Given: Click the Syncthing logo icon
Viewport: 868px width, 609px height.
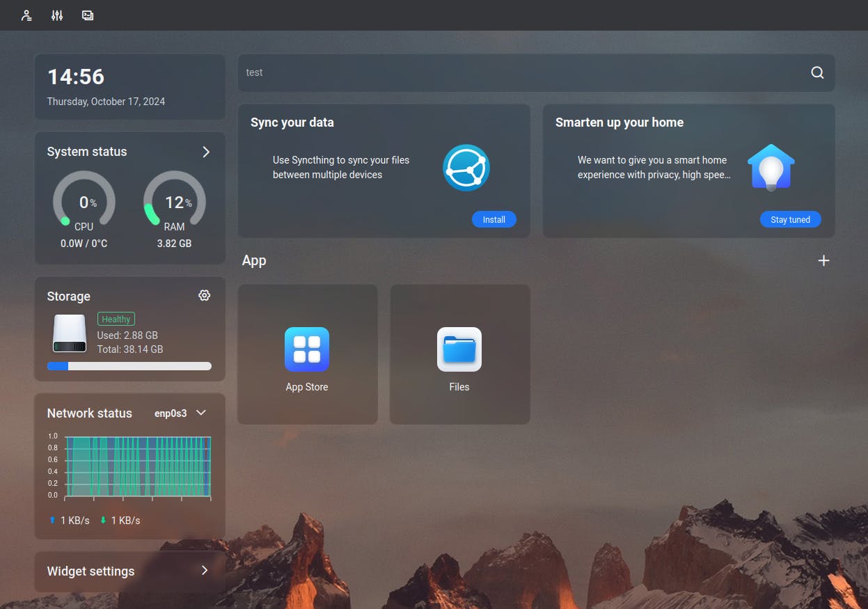Looking at the screenshot, I should point(466,168).
